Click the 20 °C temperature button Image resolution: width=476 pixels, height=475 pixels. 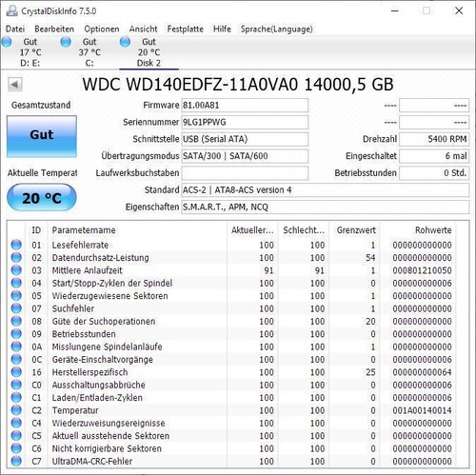point(42,198)
